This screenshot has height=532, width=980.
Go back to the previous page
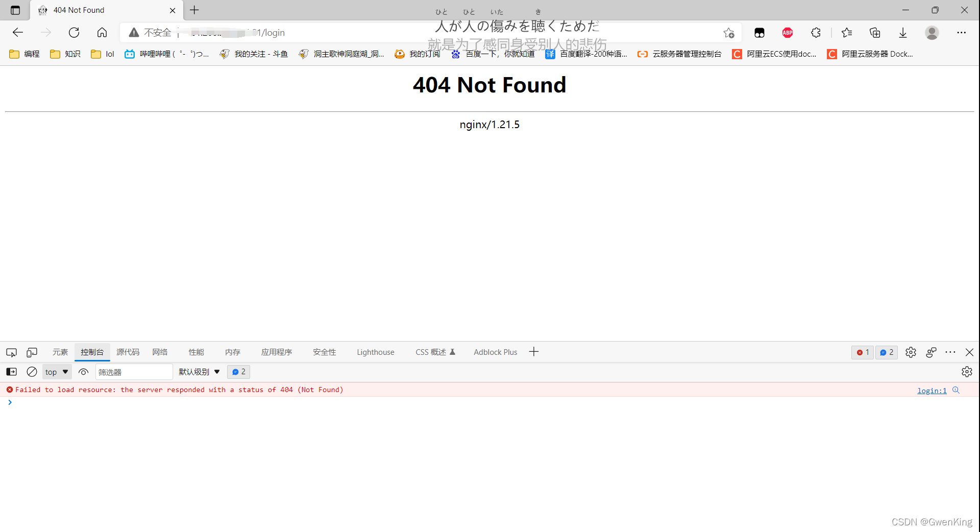coord(18,33)
